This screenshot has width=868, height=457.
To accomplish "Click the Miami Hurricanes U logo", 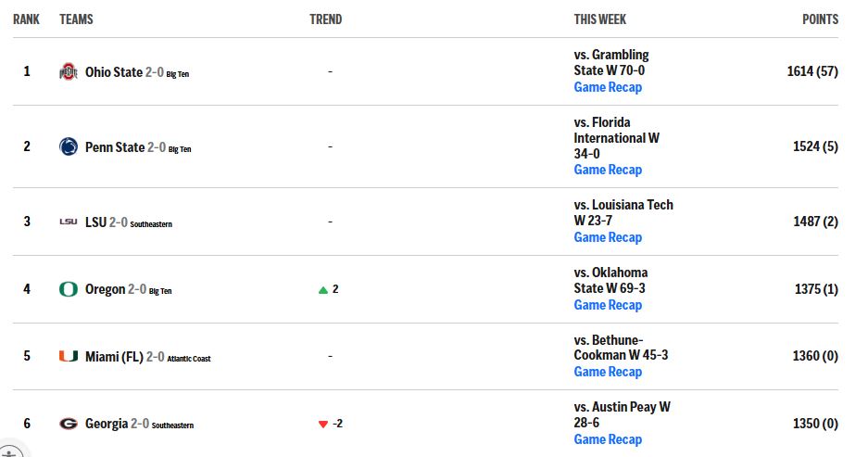I will pos(69,356).
